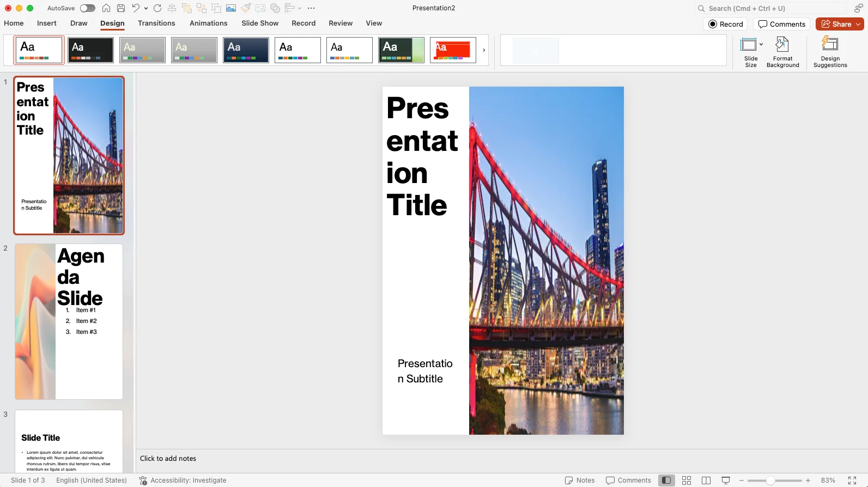Check accessibility via status bar Investigate
The image size is (868, 487).
tap(183, 480)
